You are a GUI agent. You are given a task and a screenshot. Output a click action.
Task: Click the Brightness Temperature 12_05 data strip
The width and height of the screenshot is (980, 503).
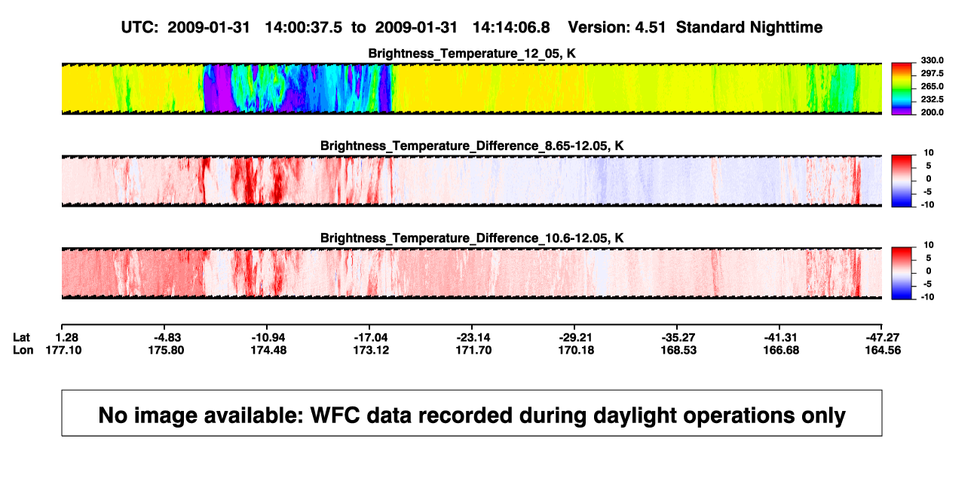click(x=471, y=89)
